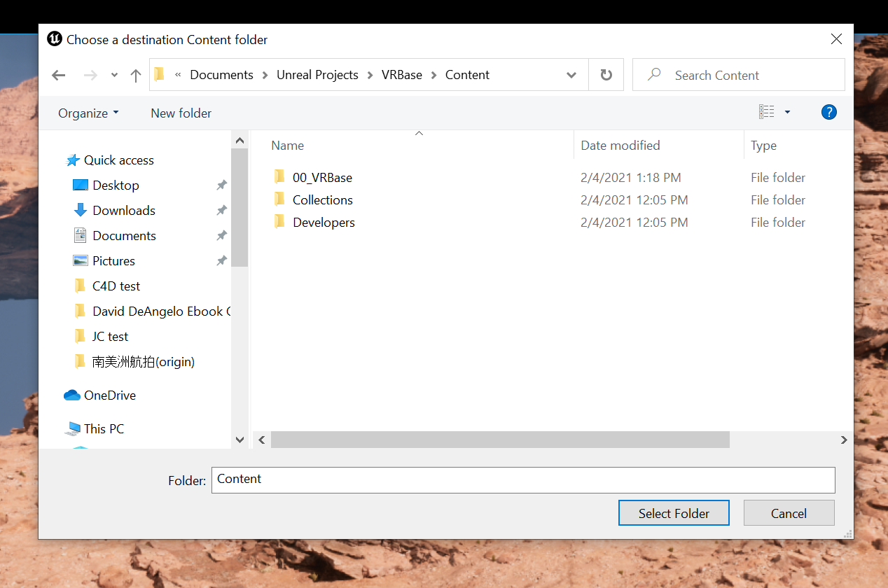Cancel the folder selection dialog
The height and width of the screenshot is (588, 888).
click(789, 513)
